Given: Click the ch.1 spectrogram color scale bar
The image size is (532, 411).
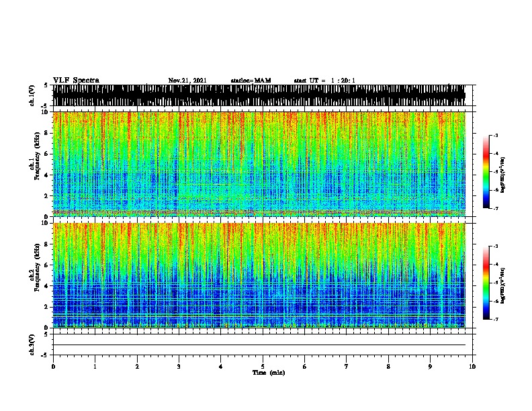Looking at the screenshot, I should [x=486, y=172].
